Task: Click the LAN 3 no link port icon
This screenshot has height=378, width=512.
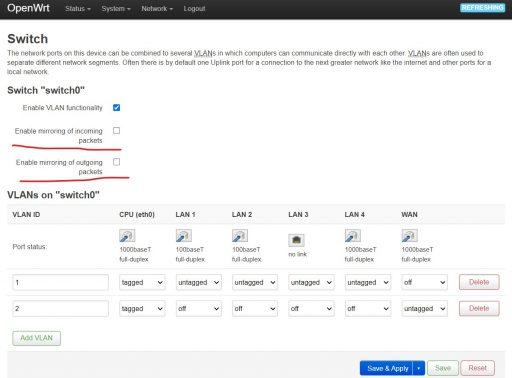Action: click(296, 240)
